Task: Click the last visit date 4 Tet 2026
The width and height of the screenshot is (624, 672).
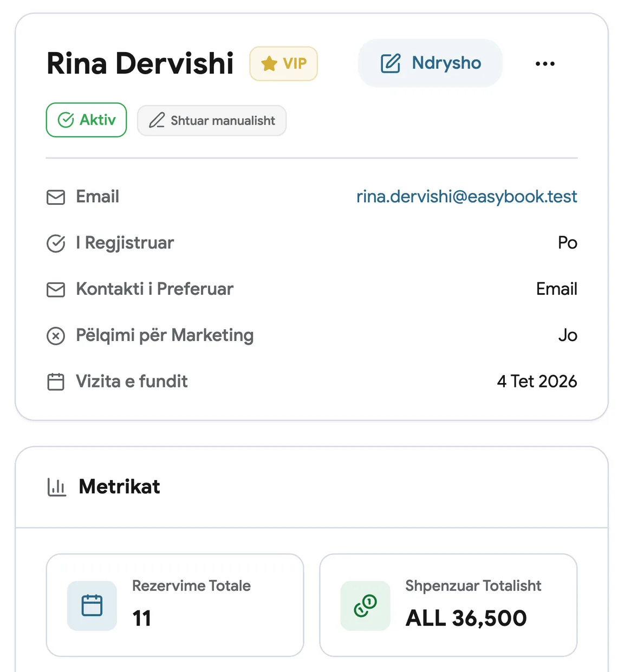Action: click(537, 382)
